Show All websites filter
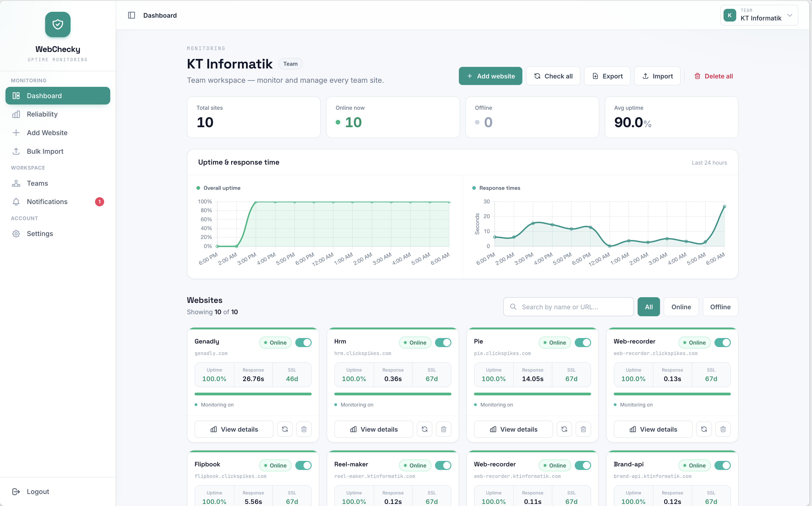 [x=649, y=307]
